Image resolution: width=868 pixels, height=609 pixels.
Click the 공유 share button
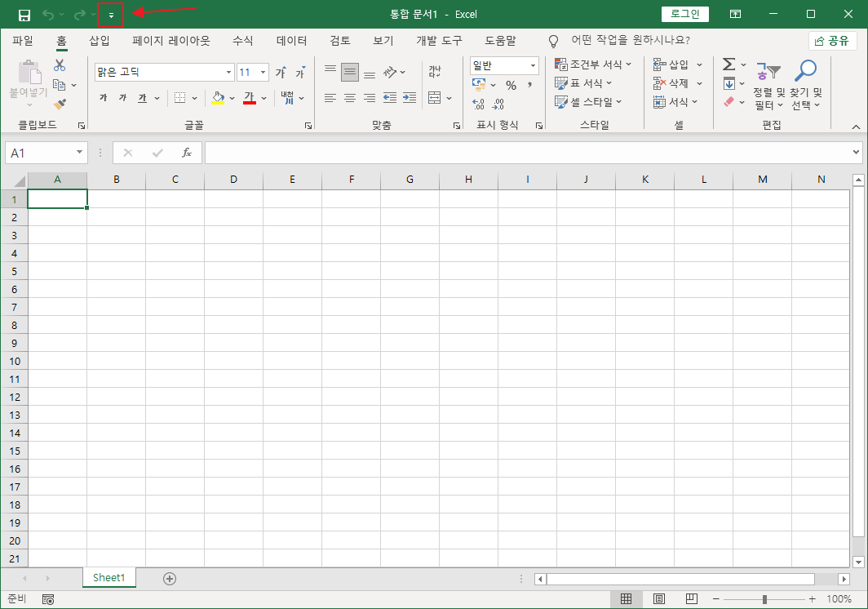833,41
